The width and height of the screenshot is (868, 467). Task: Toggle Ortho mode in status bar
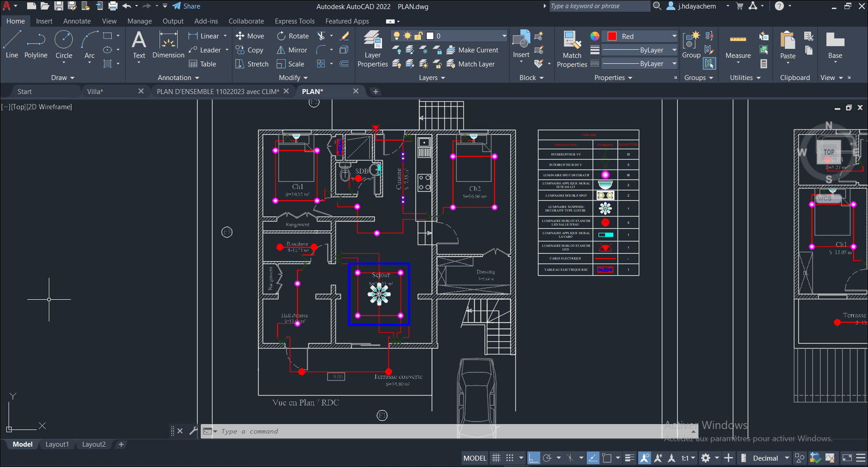click(534, 458)
